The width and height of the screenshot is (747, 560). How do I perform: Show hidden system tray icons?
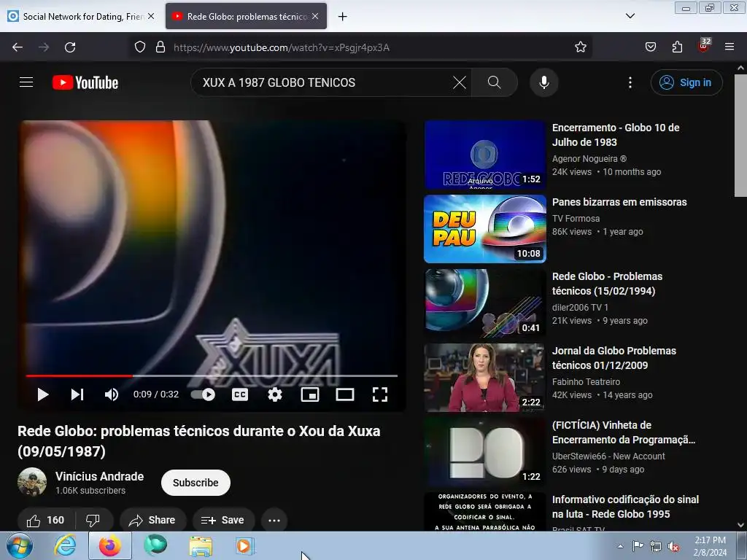pyautogui.click(x=620, y=546)
